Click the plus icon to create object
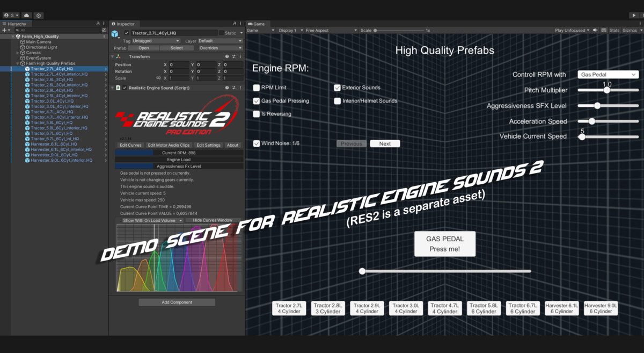The image size is (644, 353). click(4, 30)
